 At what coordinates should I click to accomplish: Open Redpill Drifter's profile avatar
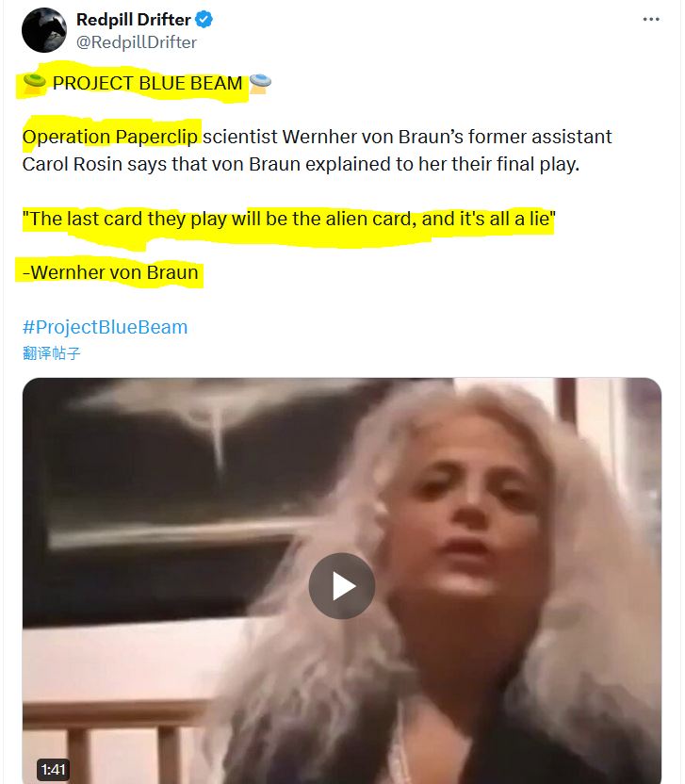click(44, 30)
